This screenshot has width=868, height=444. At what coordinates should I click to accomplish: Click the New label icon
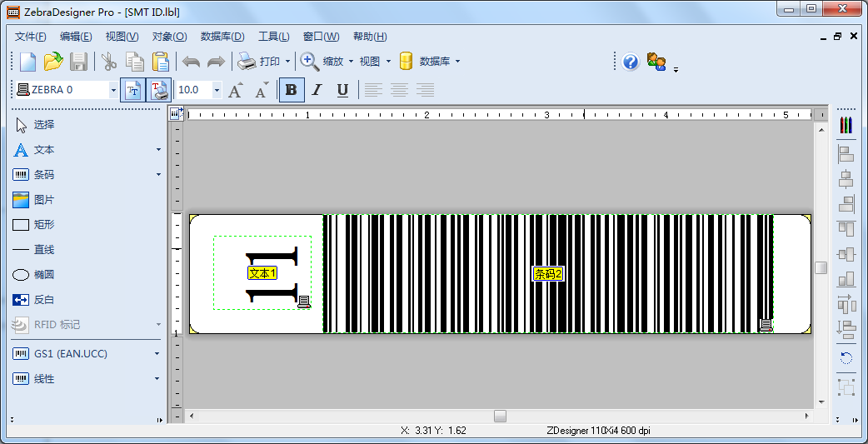pyautogui.click(x=28, y=62)
